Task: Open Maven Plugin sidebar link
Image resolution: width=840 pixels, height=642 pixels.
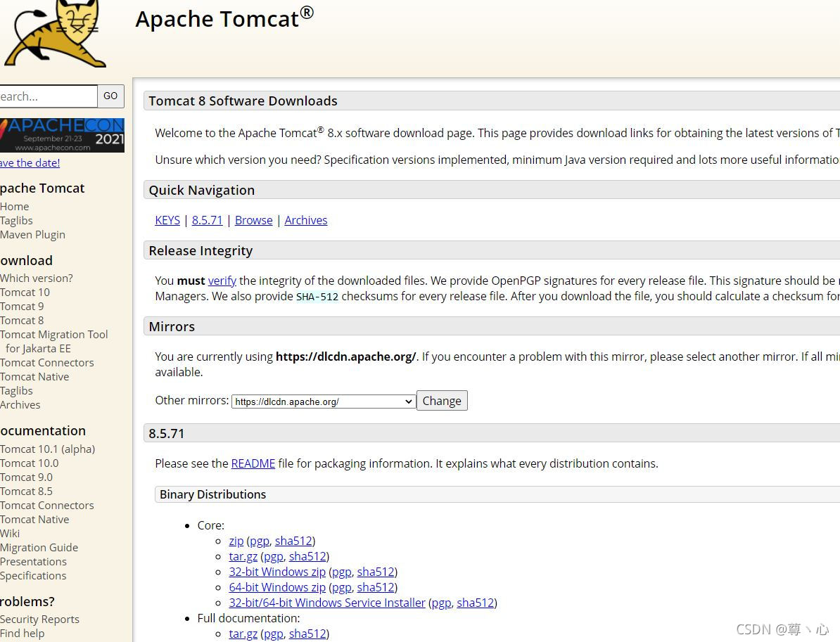Action: pos(32,235)
